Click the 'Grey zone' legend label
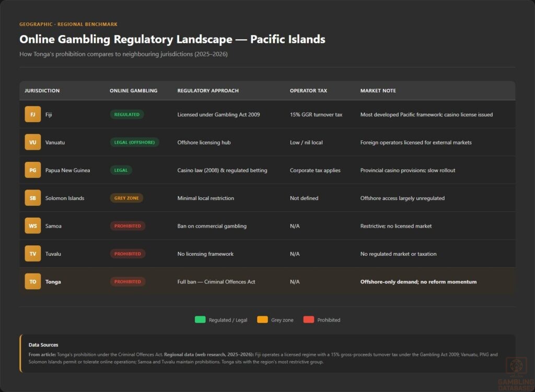Image resolution: width=535 pixels, height=392 pixels. (282, 320)
